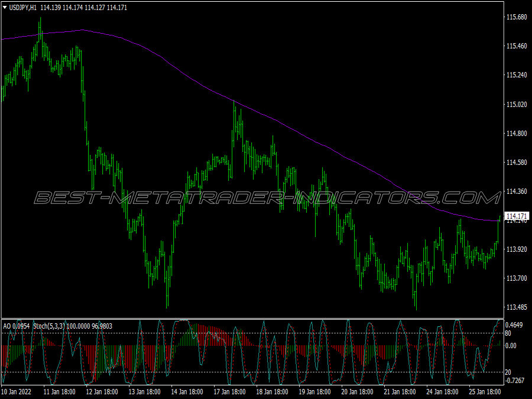This screenshot has height=399, width=532.
Task: Click the '25 Jan 18:00' time label
Action: [x=485, y=392]
